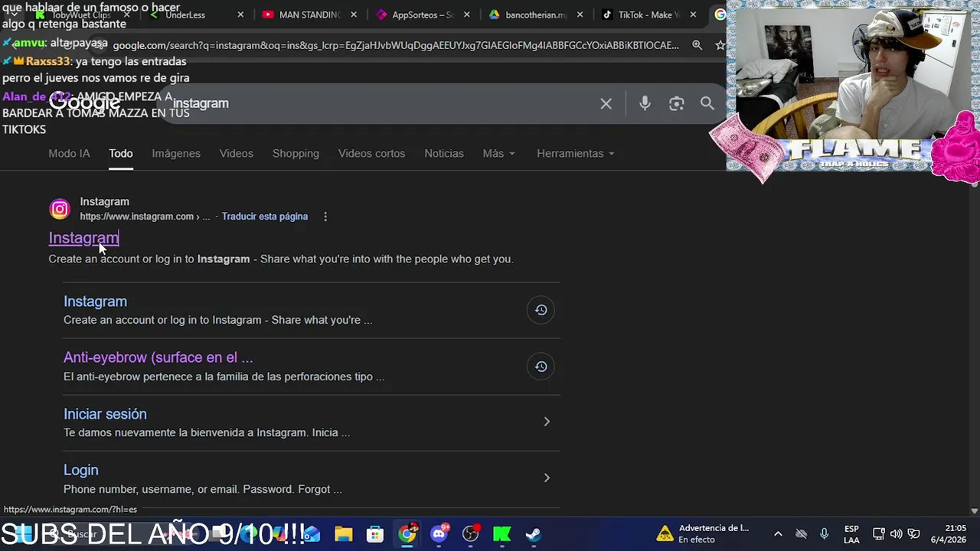Open volume control in system tray

[x=896, y=534]
